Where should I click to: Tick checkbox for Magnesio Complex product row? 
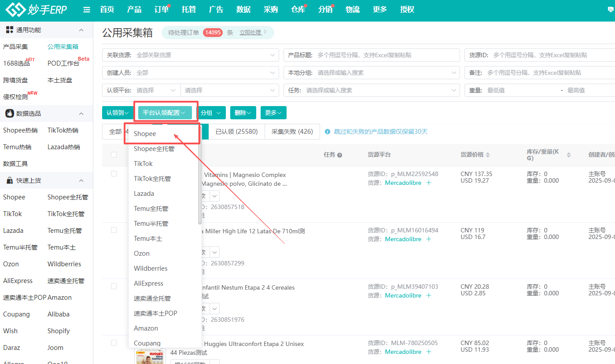(x=114, y=173)
